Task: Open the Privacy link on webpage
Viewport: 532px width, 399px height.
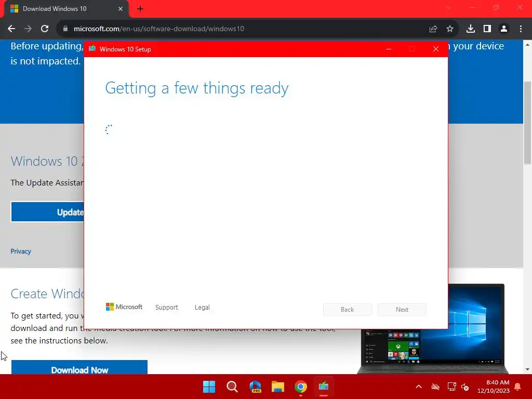Action: click(x=21, y=251)
